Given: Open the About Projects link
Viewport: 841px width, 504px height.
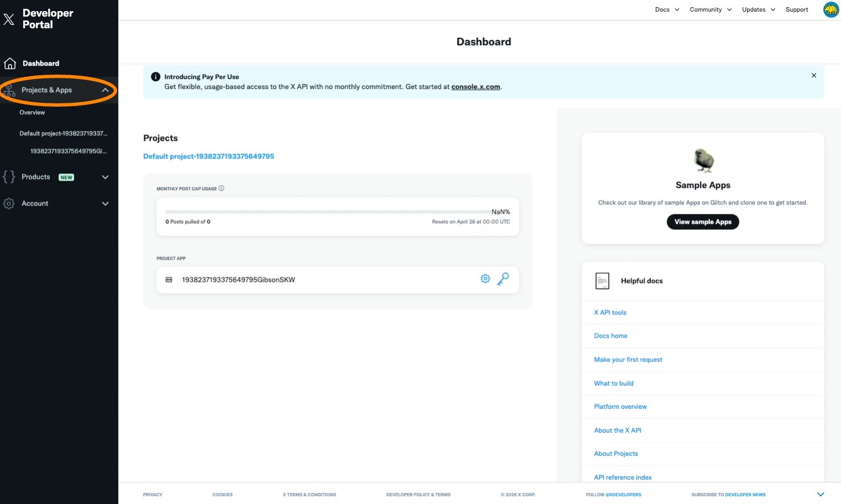Looking at the screenshot, I should [x=616, y=454].
